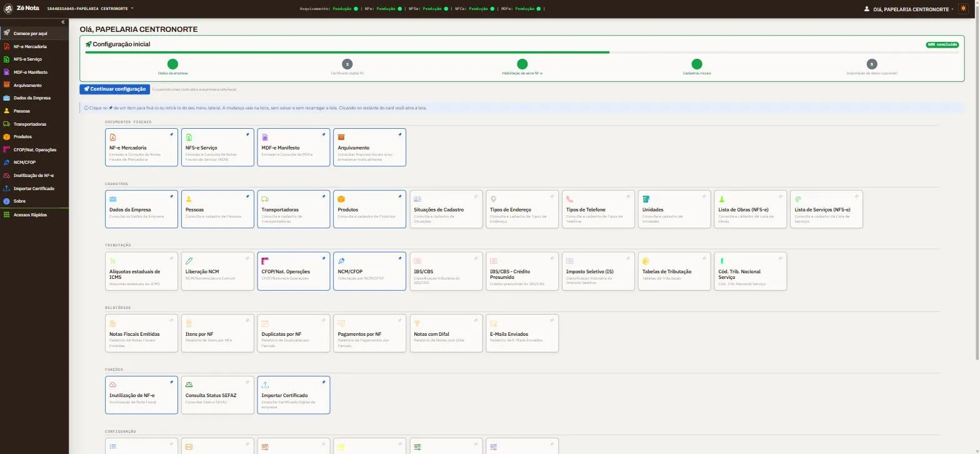Click the "60% concluído" badge

pyautogui.click(x=942, y=44)
